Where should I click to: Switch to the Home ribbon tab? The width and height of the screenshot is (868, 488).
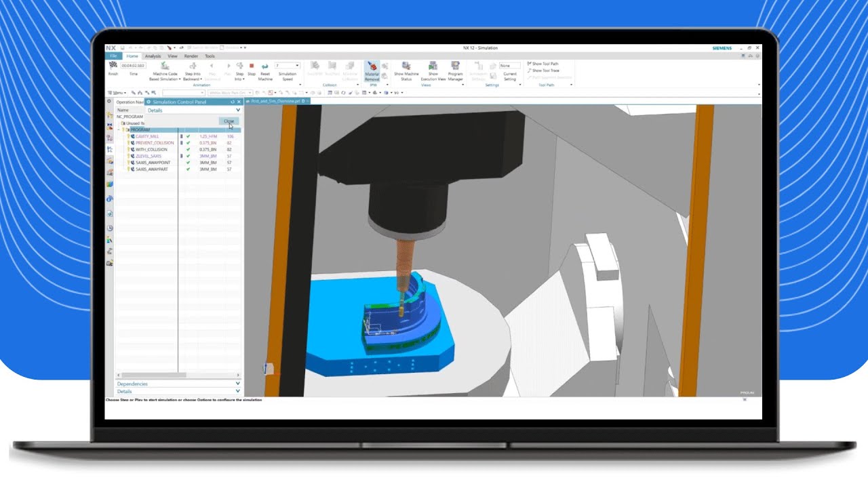pos(132,56)
